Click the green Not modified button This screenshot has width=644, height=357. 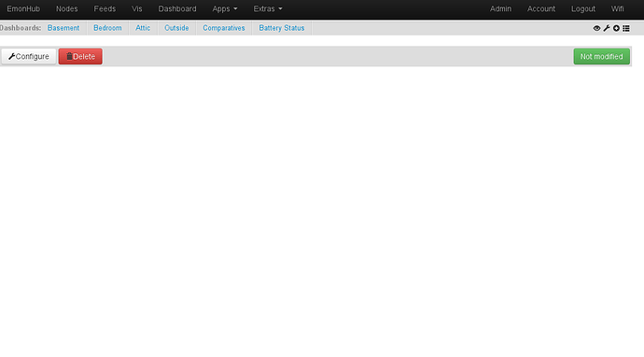(x=601, y=56)
